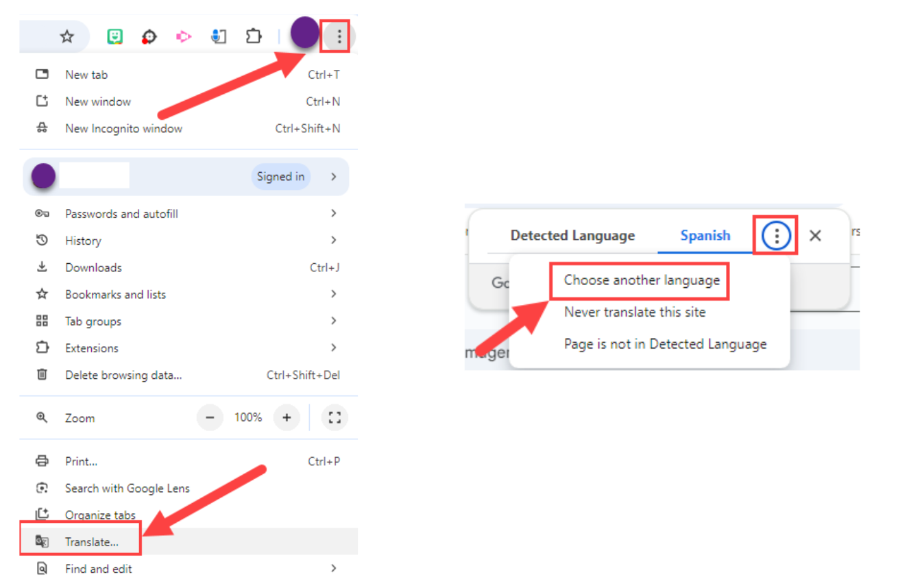The width and height of the screenshot is (911, 588).
Task: Click the microphone extension icon
Action: tap(219, 36)
